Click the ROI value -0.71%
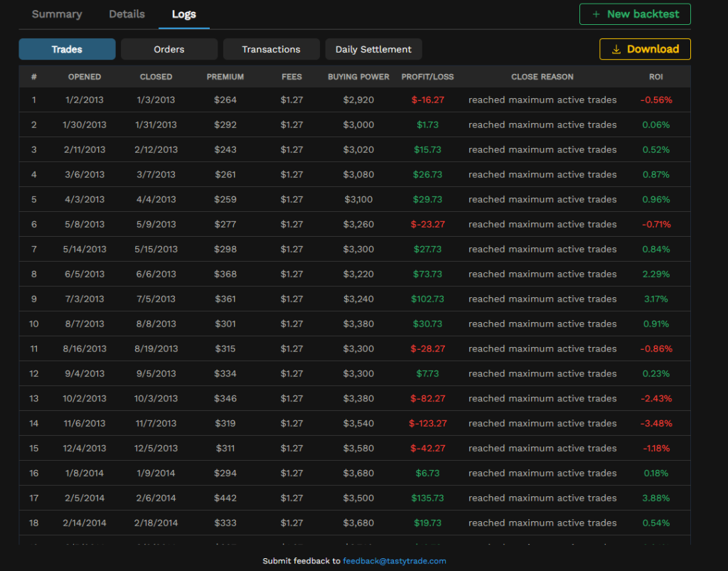Image resolution: width=728 pixels, height=571 pixels. coord(656,224)
